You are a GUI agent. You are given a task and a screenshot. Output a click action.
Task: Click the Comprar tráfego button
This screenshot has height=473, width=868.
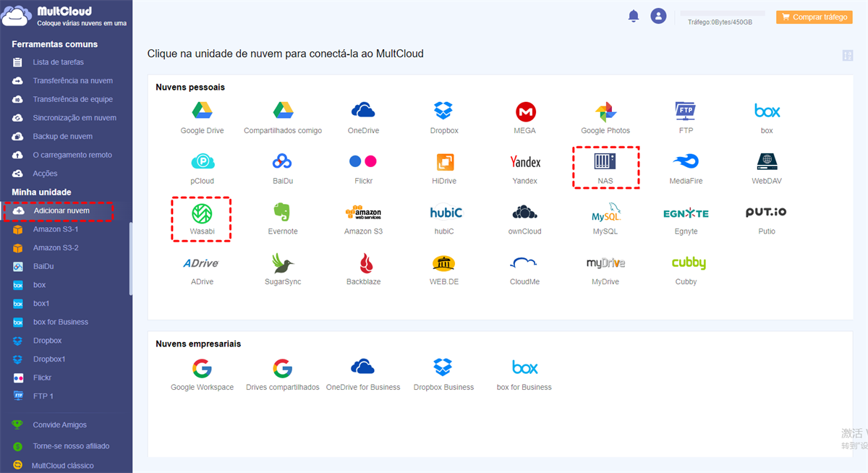click(x=814, y=17)
